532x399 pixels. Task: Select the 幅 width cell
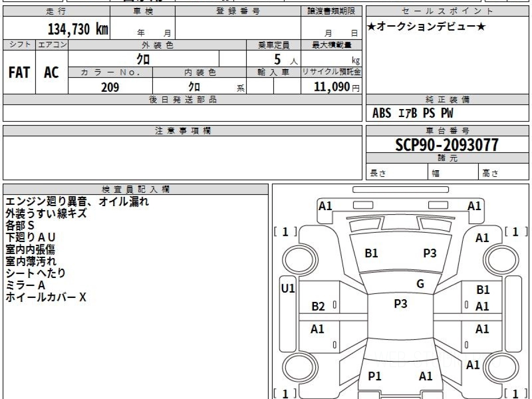(453, 172)
